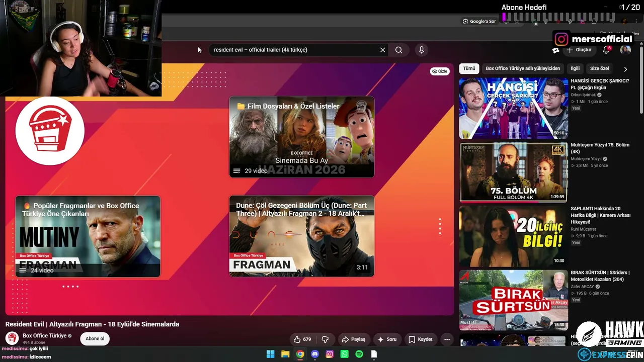
Task: Open the YouTube account avatar menu
Action: (x=625, y=50)
